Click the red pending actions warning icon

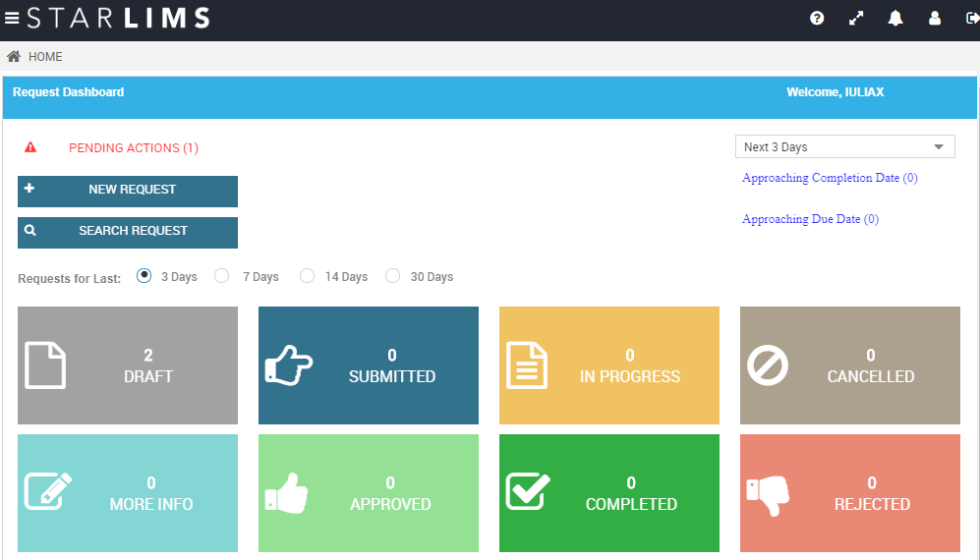pyautogui.click(x=30, y=147)
